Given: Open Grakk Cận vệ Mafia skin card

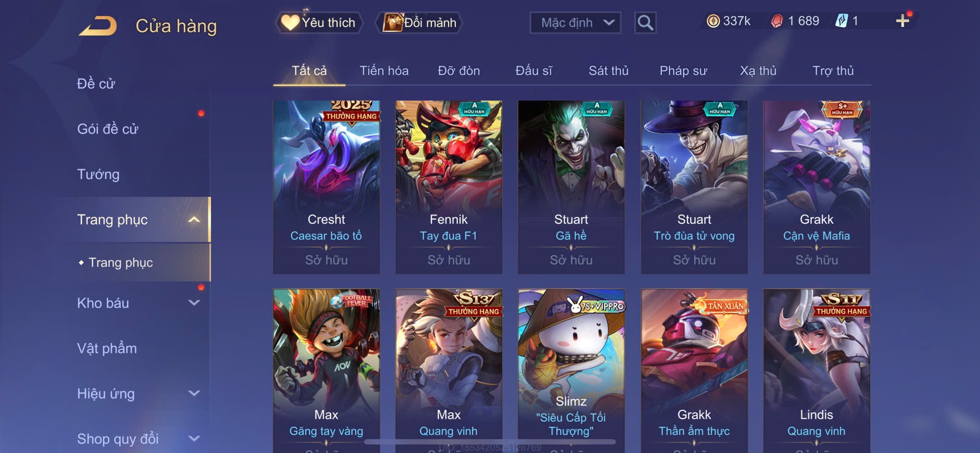Looking at the screenshot, I should click(x=817, y=187).
